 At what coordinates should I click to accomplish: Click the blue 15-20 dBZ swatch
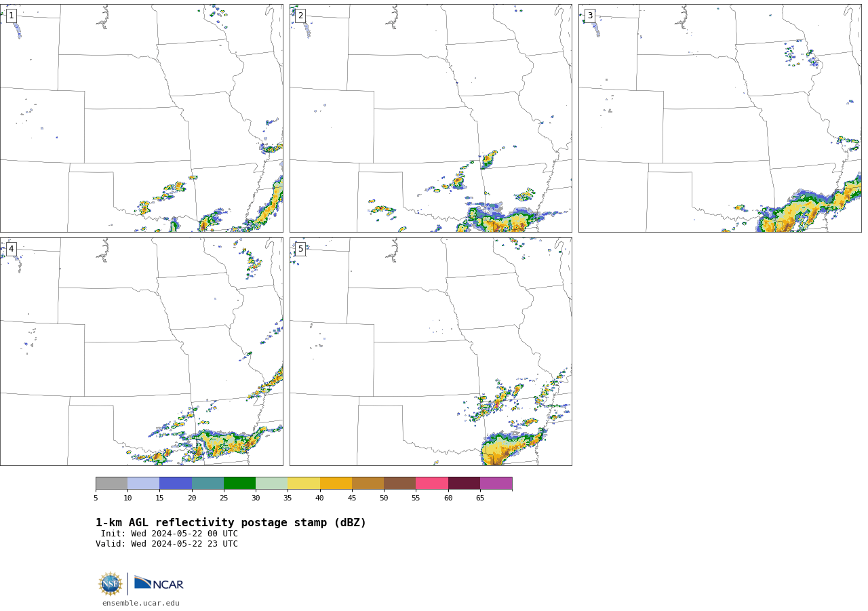click(x=176, y=484)
